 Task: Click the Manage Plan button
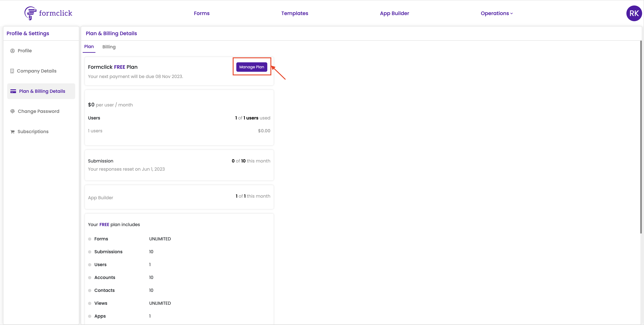click(252, 67)
